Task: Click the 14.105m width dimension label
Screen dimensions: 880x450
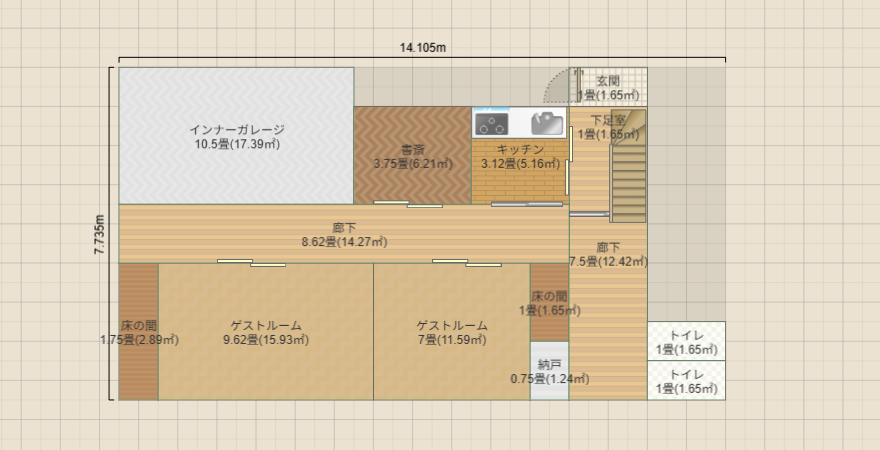Action: [423, 48]
